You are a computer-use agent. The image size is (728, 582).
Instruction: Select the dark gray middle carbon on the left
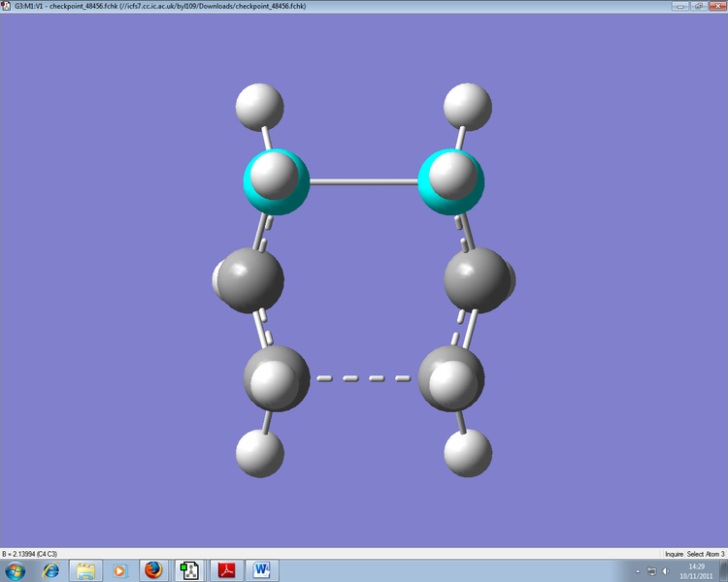[x=250, y=280]
